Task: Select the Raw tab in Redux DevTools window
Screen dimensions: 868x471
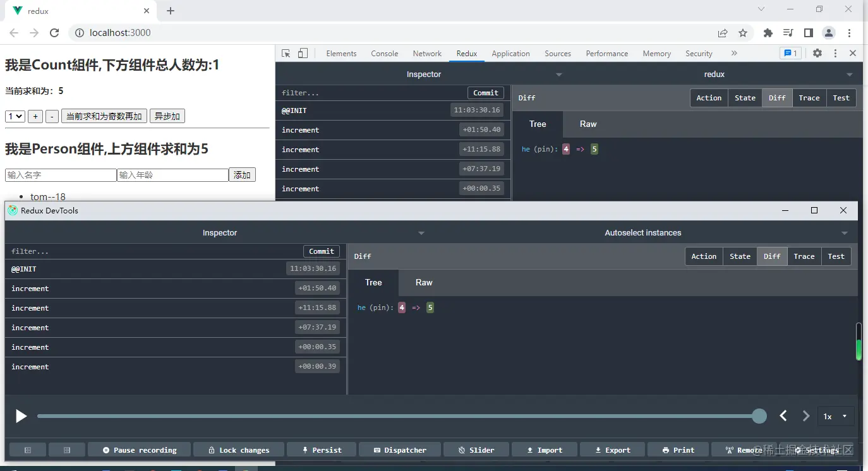Action: pos(424,283)
